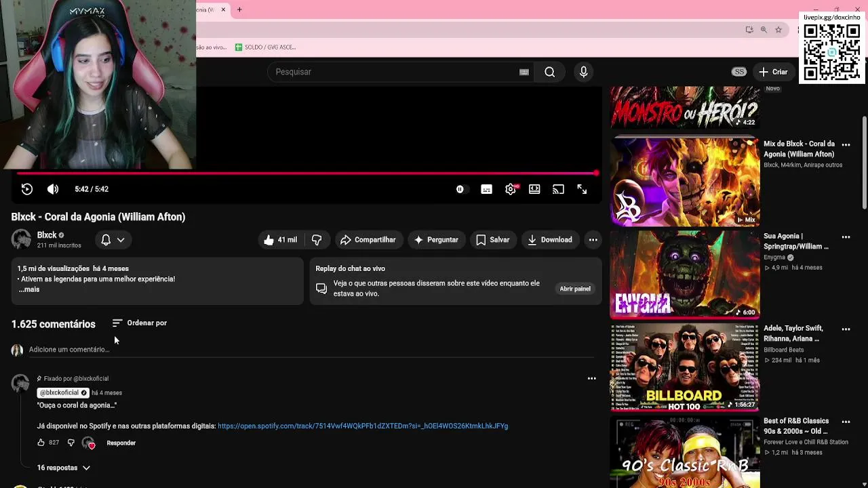Bookmark page with star icon

[x=778, y=30]
